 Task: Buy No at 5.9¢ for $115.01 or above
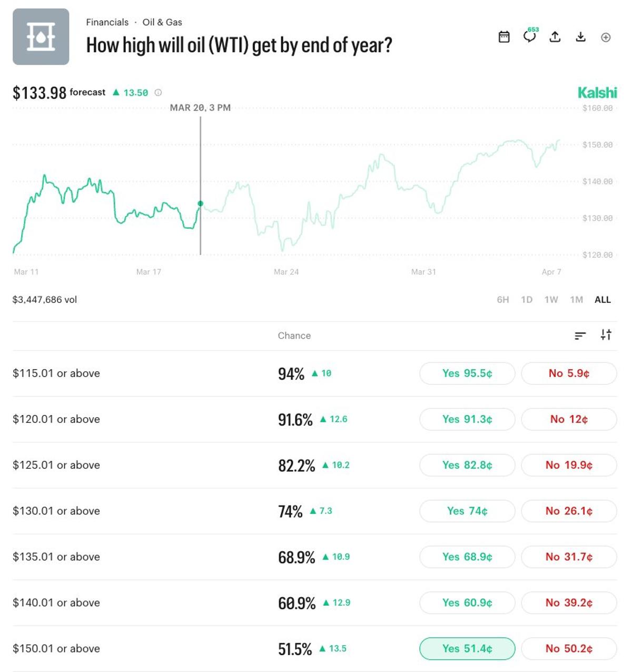tap(568, 373)
